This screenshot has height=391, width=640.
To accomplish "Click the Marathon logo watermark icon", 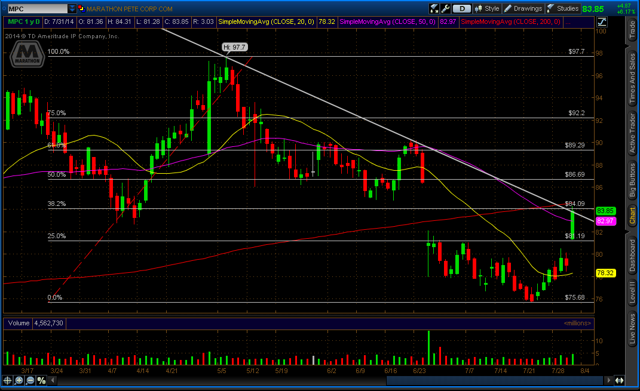I will [27, 55].
